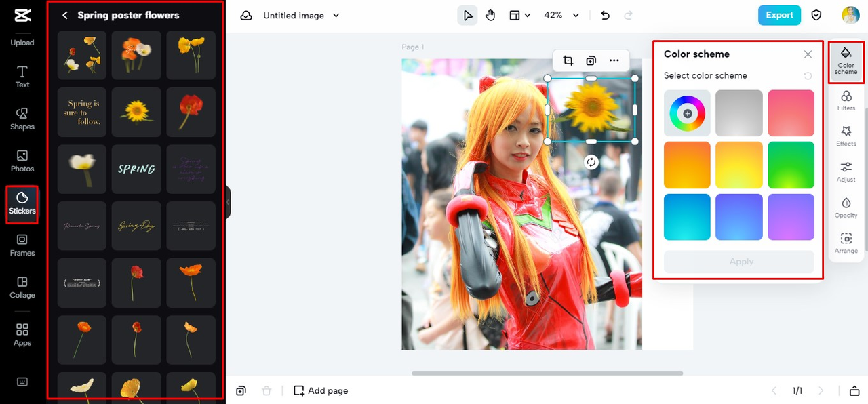Add the white tulip sticker
Screen dimensions: 868x404
pyautogui.click(x=82, y=169)
